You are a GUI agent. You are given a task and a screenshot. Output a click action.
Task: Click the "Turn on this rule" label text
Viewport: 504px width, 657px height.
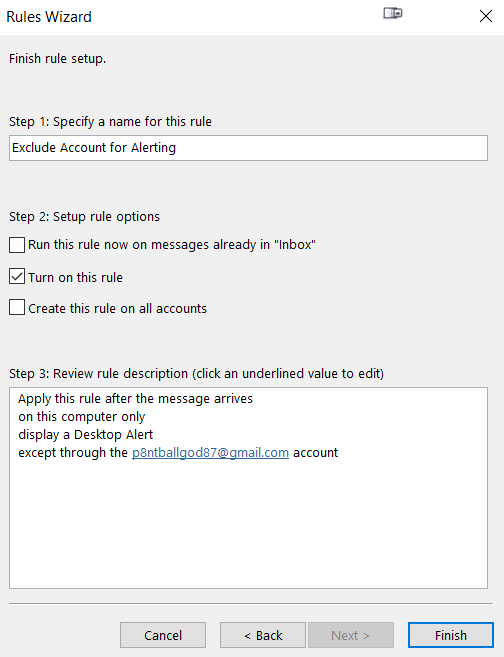click(75, 277)
